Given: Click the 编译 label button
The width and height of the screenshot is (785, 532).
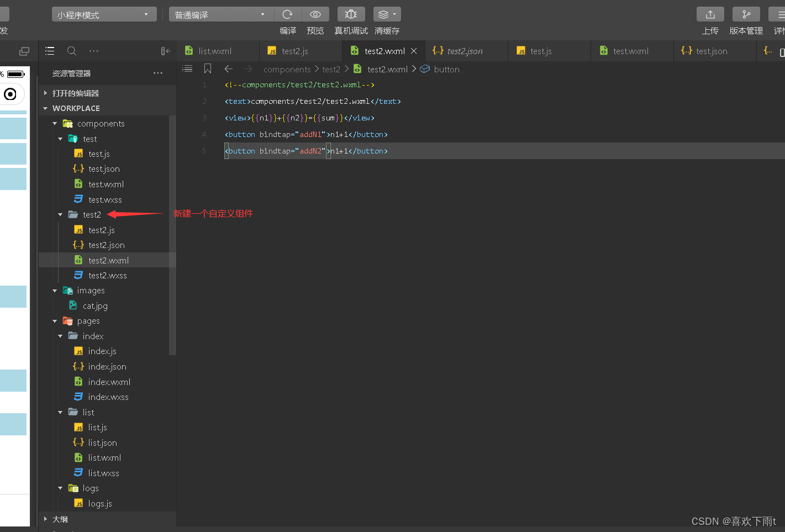Looking at the screenshot, I should point(288,31).
